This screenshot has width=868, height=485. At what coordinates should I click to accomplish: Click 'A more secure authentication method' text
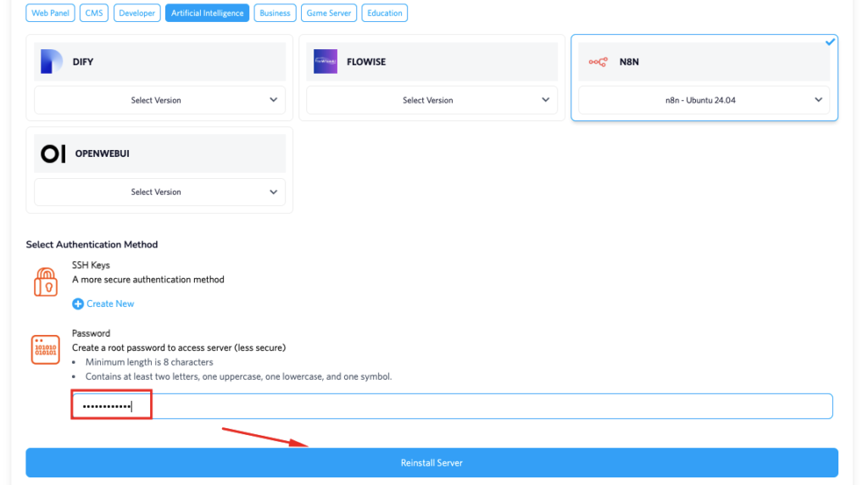pos(147,280)
